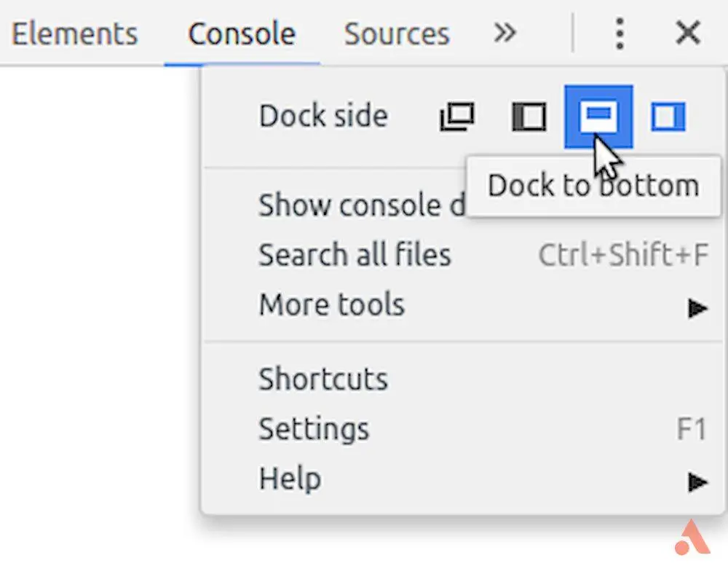The image size is (728, 574).
Task: Select Search all files menu item
Action: tap(355, 255)
